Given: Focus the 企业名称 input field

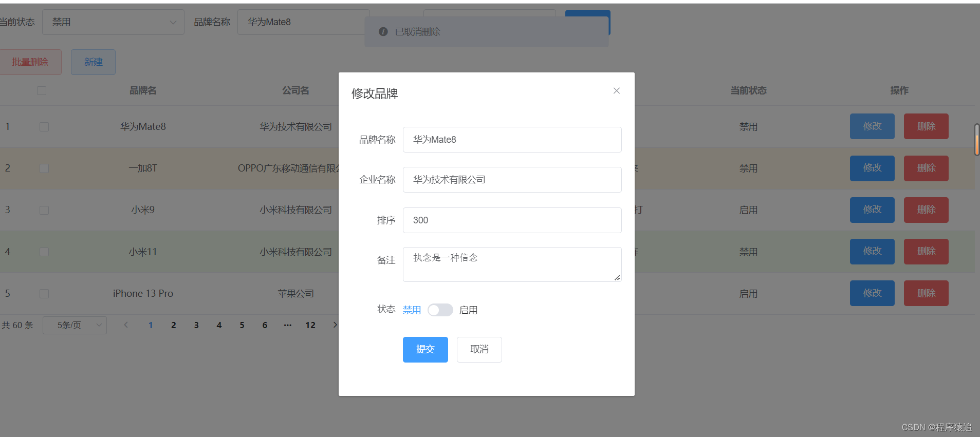Looking at the screenshot, I should 512,180.
